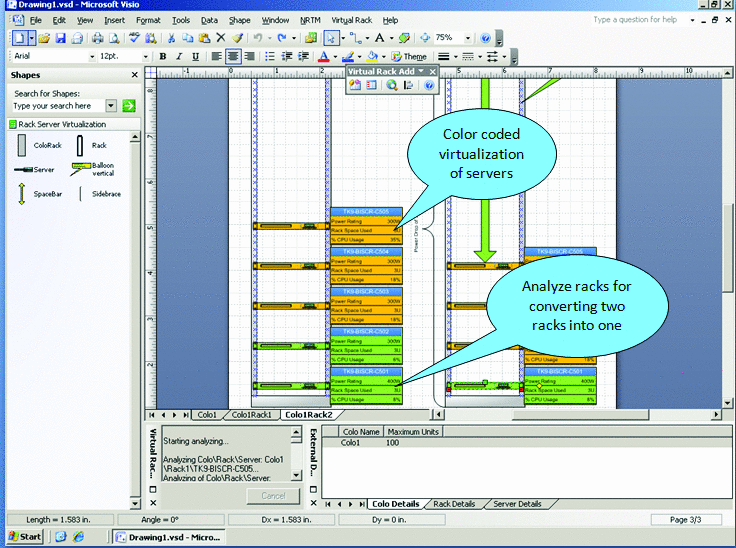The height and width of the screenshot is (548, 736).
Task: Toggle center text alignment
Action: pos(233,57)
